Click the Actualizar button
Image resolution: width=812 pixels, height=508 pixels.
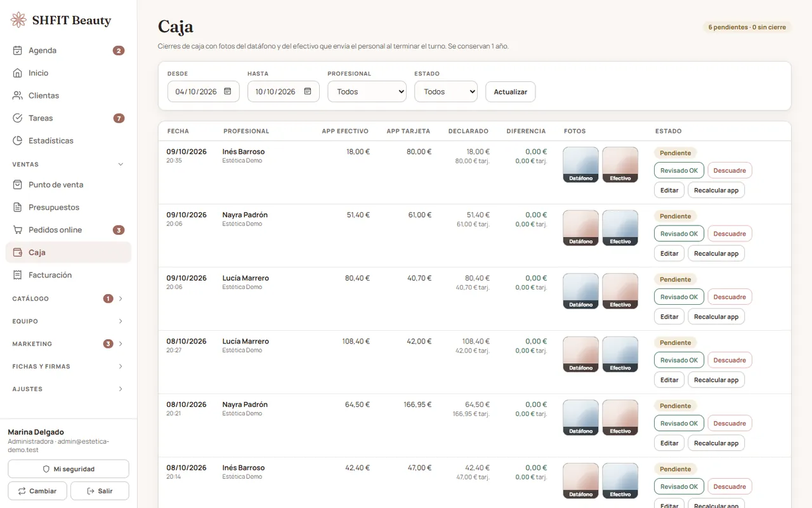[x=511, y=91]
